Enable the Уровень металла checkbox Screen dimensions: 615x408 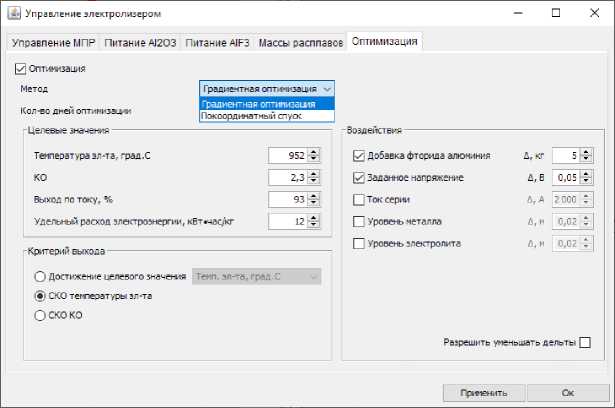[359, 222]
